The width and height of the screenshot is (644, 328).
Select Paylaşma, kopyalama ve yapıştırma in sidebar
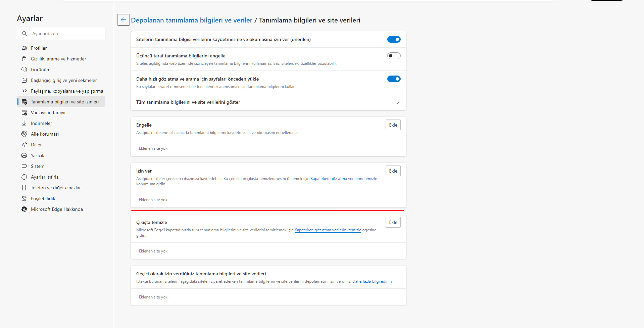[x=61, y=91]
